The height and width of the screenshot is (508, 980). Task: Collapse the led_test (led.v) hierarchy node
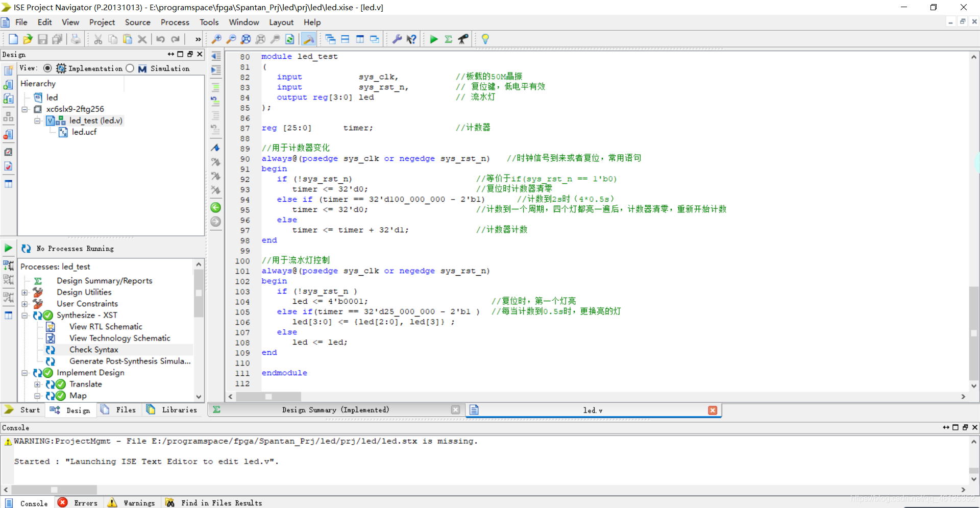(x=37, y=121)
